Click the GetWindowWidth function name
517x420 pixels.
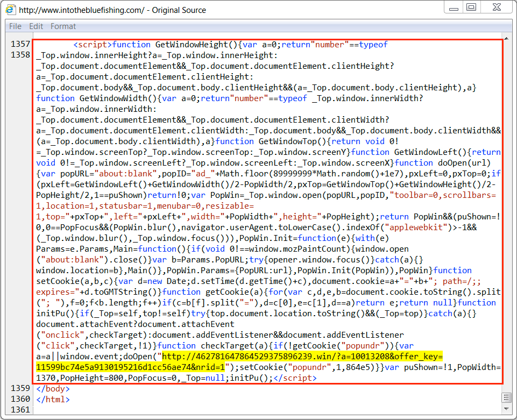[113, 98]
